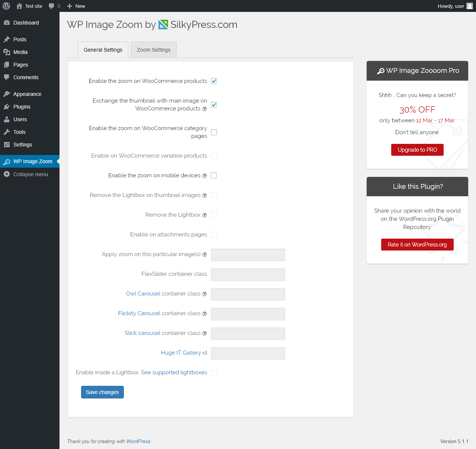Image resolution: width=476 pixels, height=449 pixels.
Task: Click the Pages icon in sidebar
Action: click(x=7, y=65)
